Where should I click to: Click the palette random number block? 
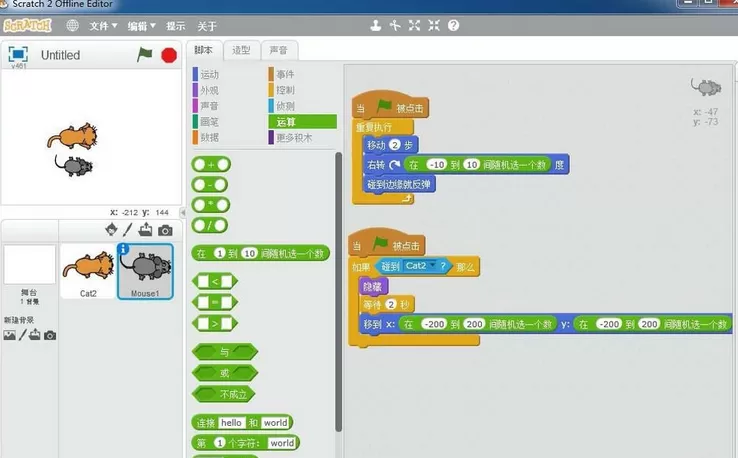pos(261,253)
